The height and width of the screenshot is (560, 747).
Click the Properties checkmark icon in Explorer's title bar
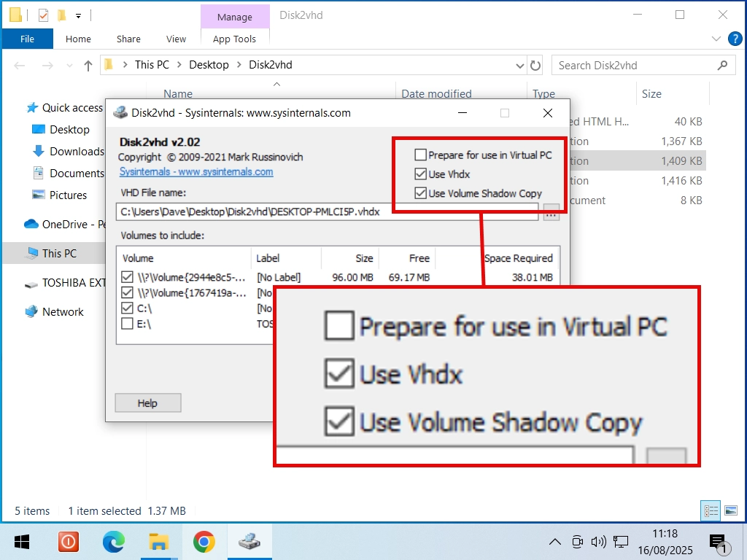pyautogui.click(x=43, y=16)
